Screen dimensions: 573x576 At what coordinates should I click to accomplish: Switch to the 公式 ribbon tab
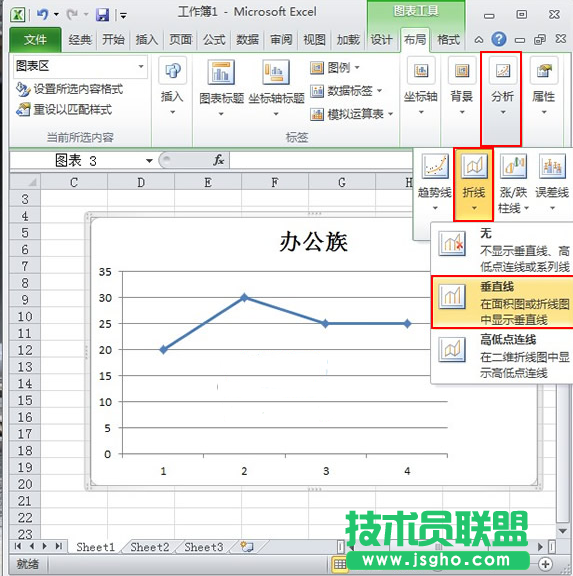click(x=214, y=39)
